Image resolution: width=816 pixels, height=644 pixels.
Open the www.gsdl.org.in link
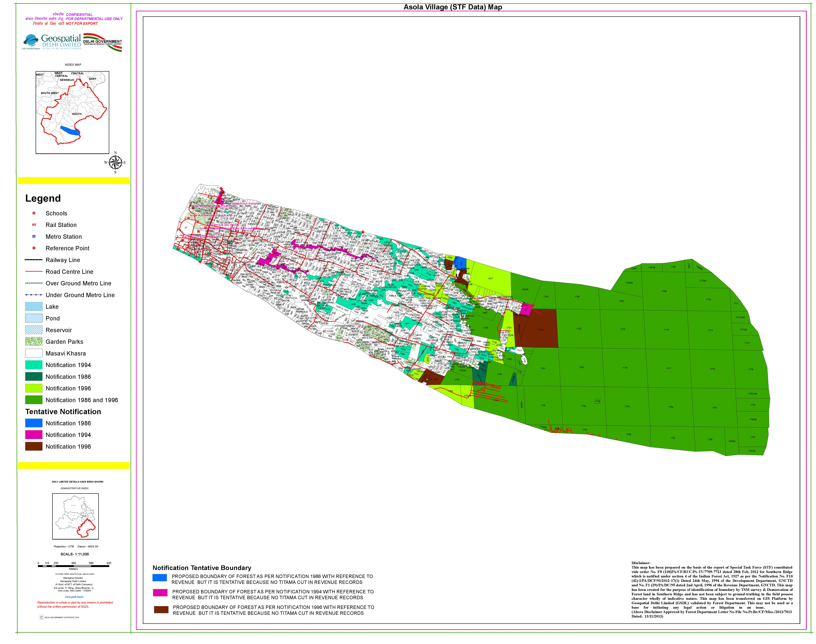pyautogui.click(x=74, y=597)
